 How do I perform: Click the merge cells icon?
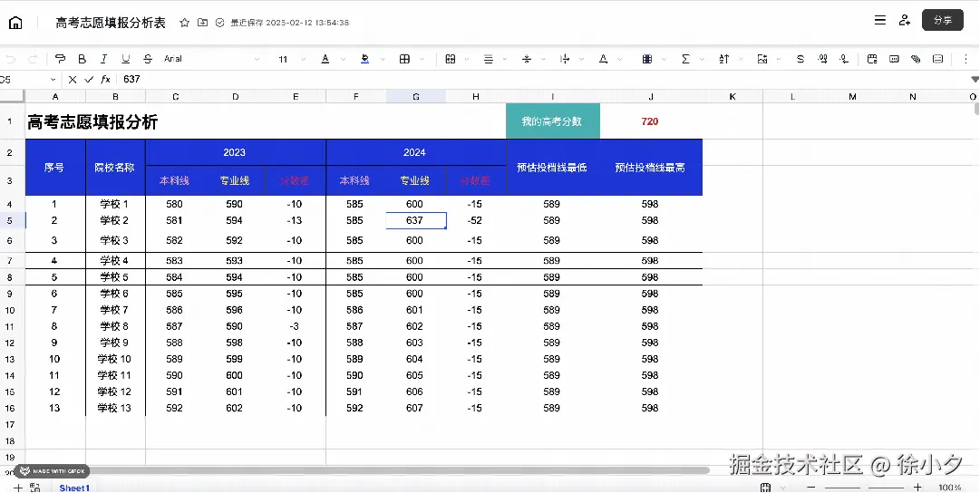pyautogui.click(x=450, y=59)
